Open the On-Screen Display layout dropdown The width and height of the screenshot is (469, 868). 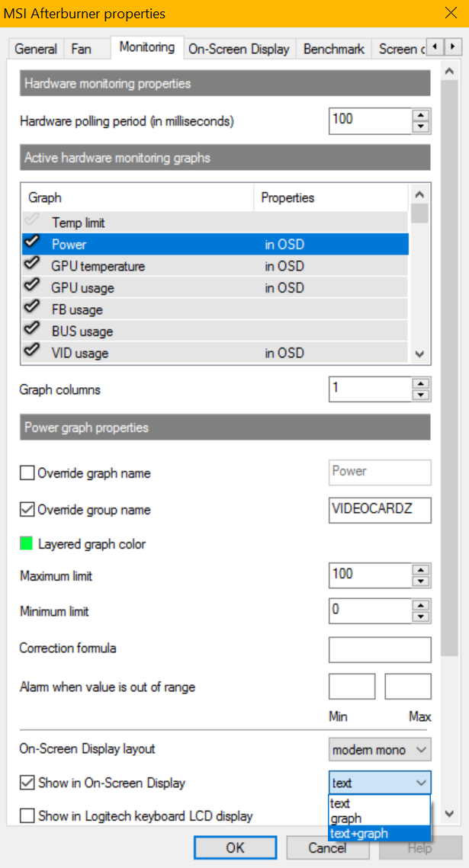(379, 750)
